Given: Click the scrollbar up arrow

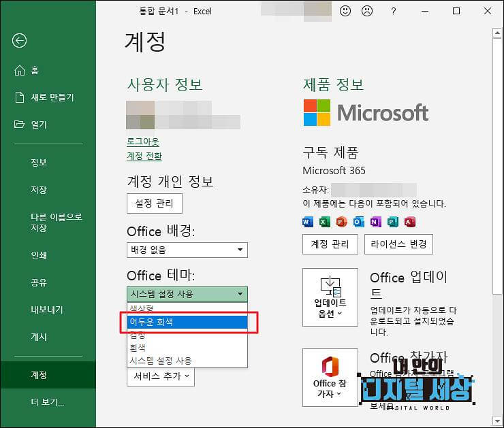Looking at the screenshot, I should [497, 33].
